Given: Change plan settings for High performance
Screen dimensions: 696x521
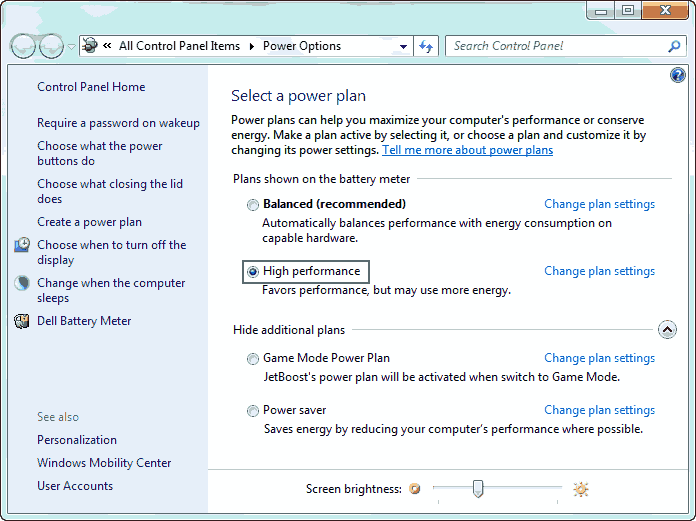Looking at the screenshot, I should point(599,271).
